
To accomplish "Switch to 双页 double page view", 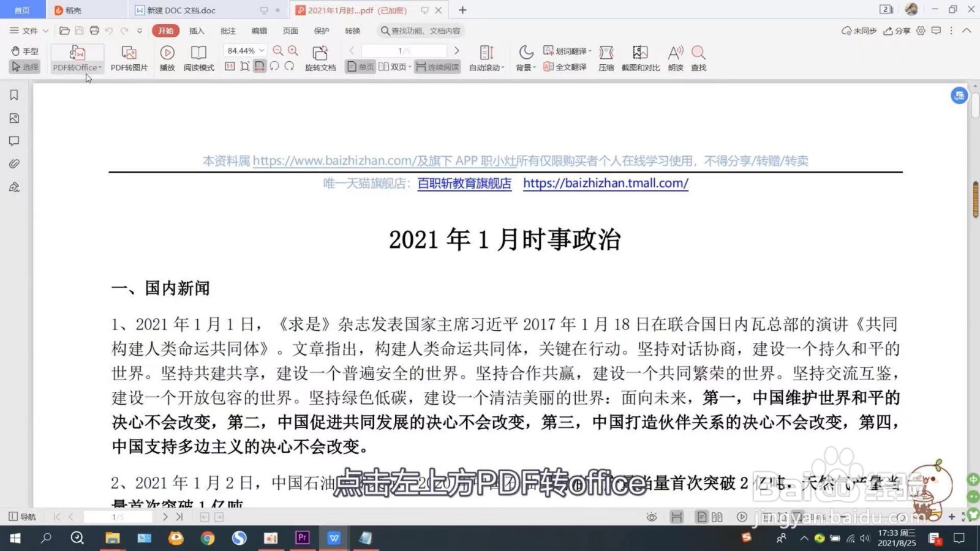I will coord(392,67).
